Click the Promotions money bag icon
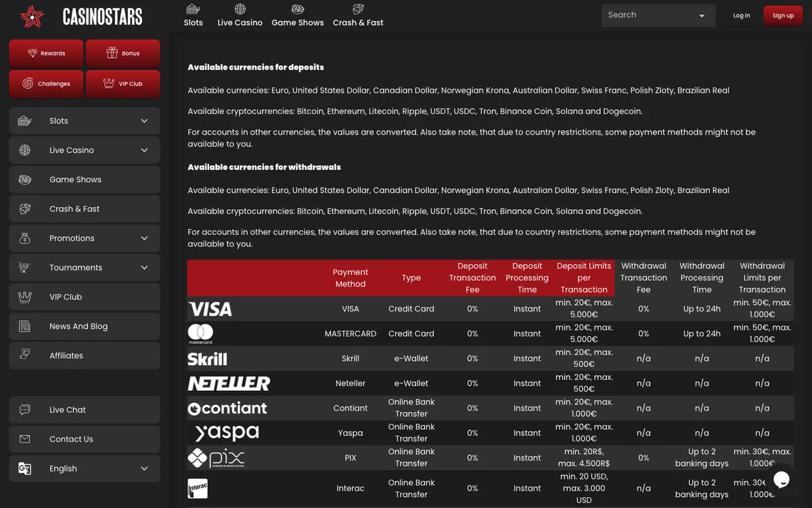 pos(25,238)
